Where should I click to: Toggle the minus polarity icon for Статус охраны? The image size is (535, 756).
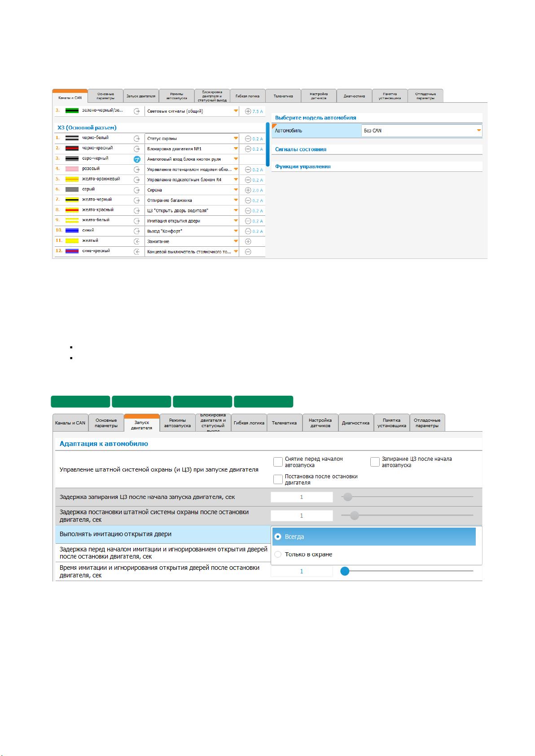pos(248,139)
